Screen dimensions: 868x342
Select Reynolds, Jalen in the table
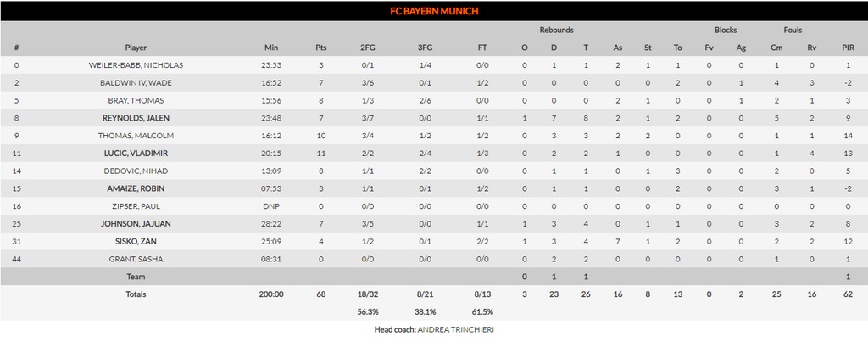[x=136, y=118]
